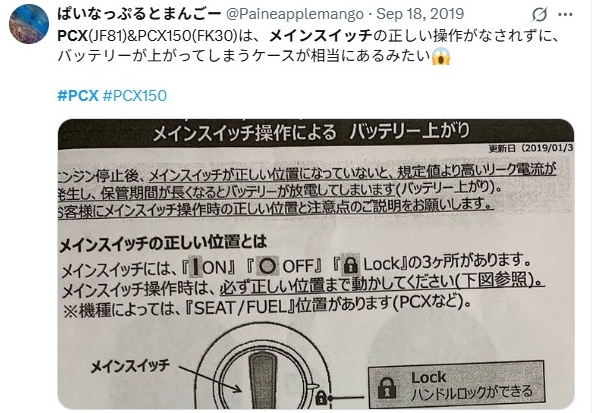Open the #PCX150 hashtag link
This screenshot has width=594, height=413.
coord(134,95)
